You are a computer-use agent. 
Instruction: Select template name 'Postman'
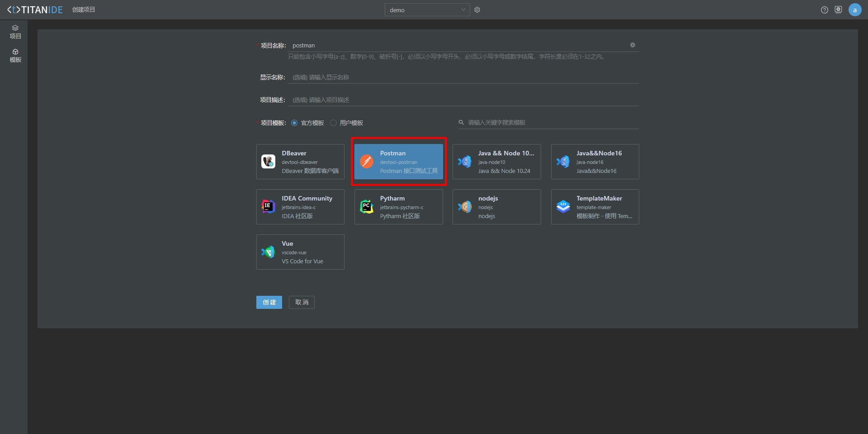coord(392,153)
